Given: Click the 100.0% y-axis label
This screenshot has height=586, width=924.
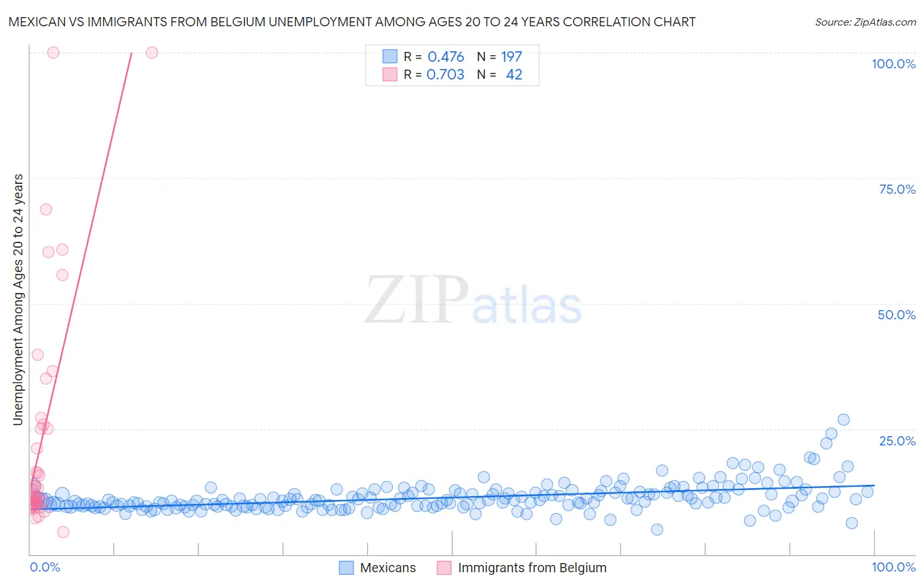Looking at the screenshot, I should tap(893, 64).
